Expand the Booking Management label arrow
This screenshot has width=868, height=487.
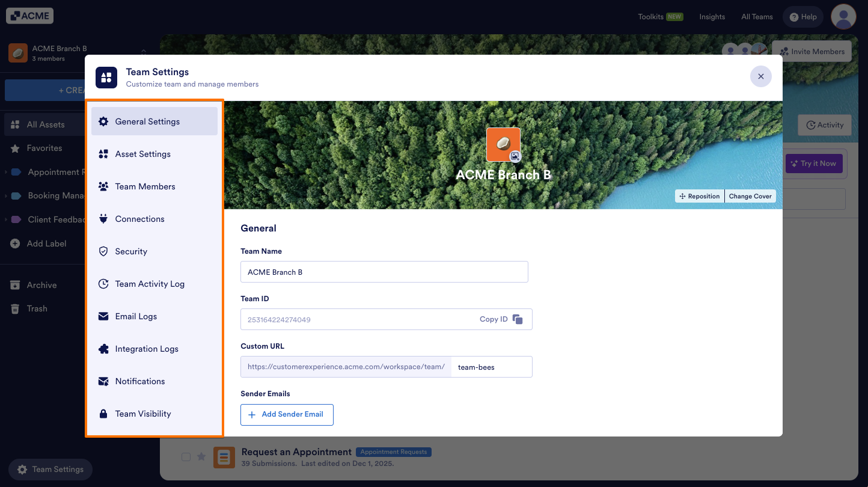[6, 196]
